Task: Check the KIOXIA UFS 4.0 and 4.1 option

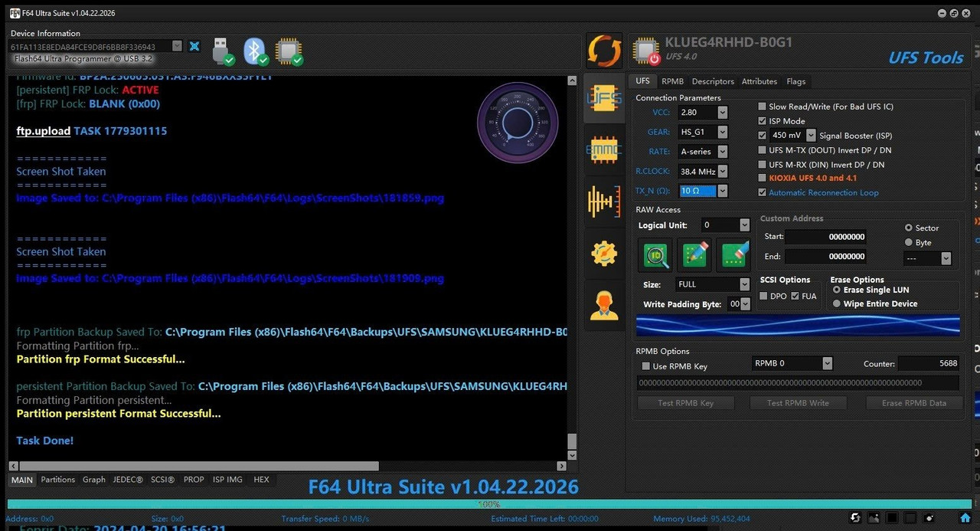Action: pos(762,178)
